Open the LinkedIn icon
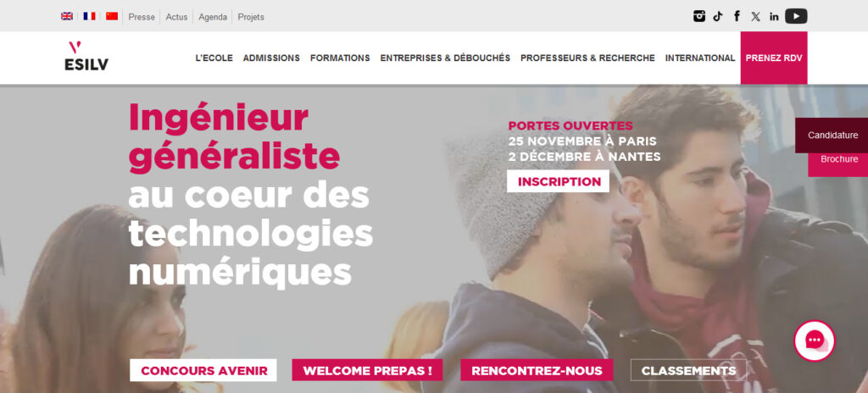The image size is (868, 393). pos(774,17)
